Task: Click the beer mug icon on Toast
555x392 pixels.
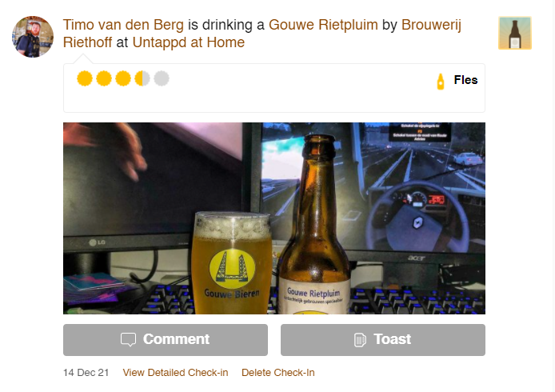Action: (x=360, y=339)
